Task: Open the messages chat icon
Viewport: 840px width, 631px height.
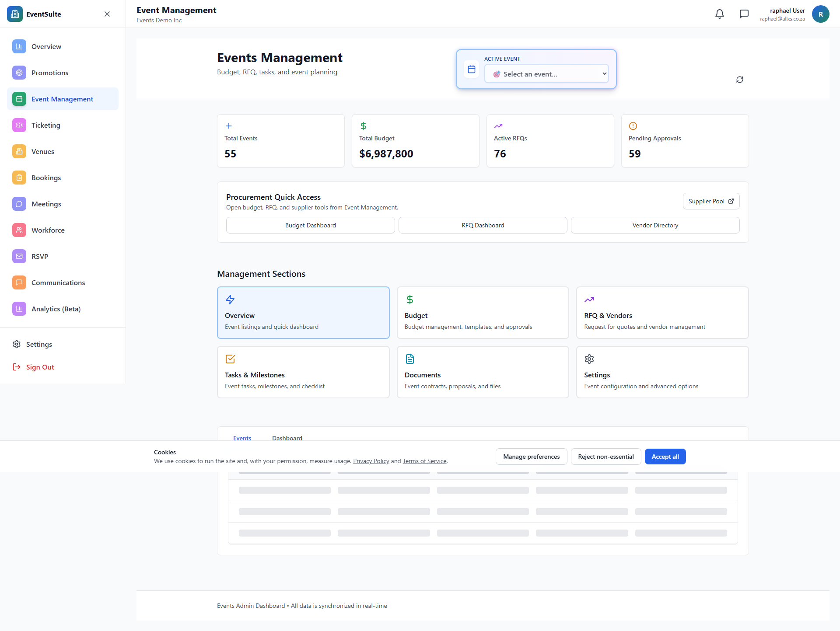Action: 744,14
